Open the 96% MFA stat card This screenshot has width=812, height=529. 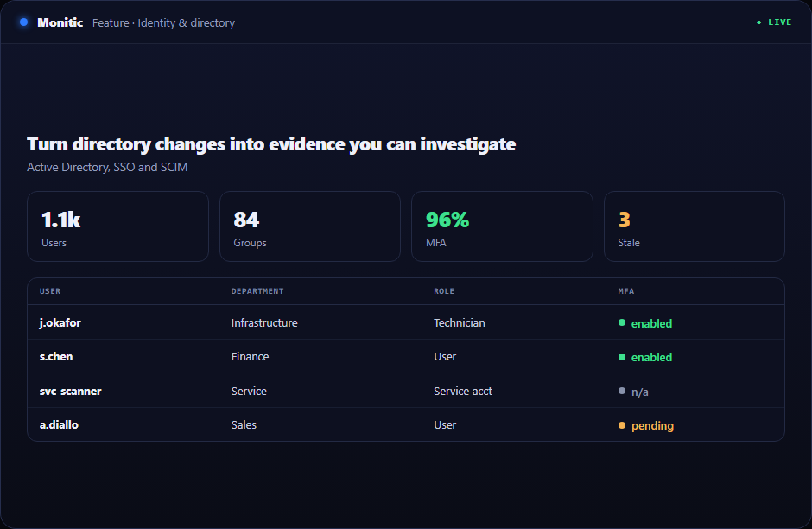503,226
